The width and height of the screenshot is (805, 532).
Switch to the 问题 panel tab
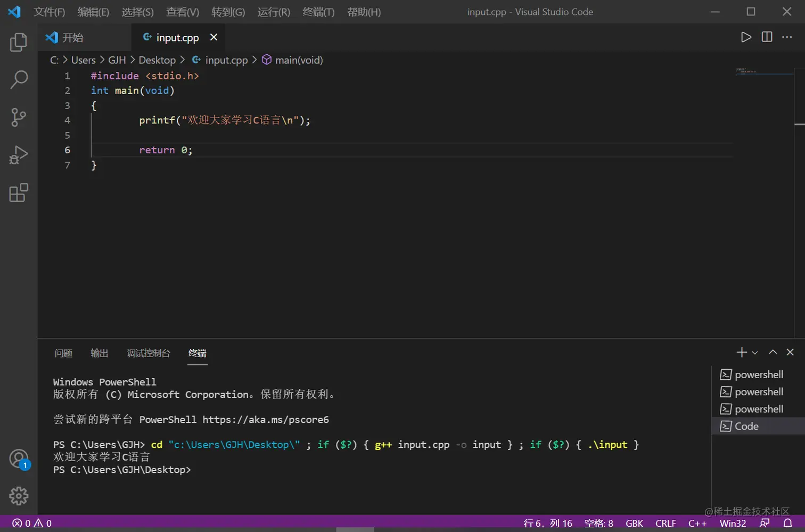tap(63, 353)
